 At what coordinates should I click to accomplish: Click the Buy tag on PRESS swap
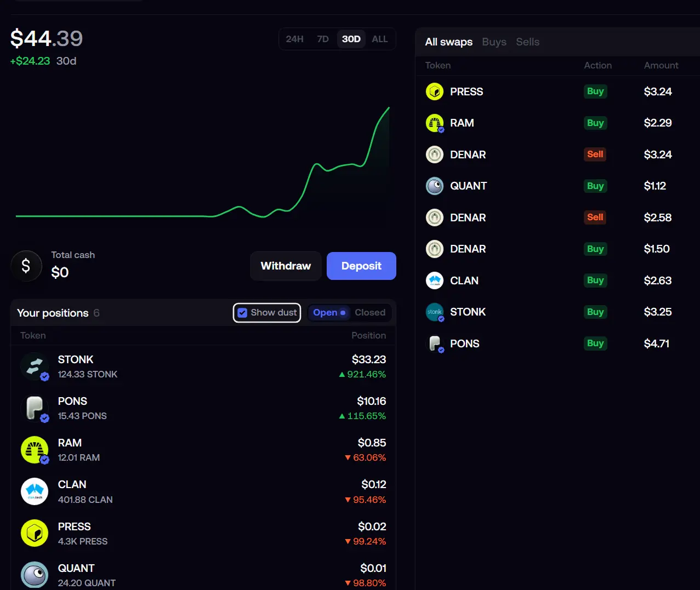point(595,91)
